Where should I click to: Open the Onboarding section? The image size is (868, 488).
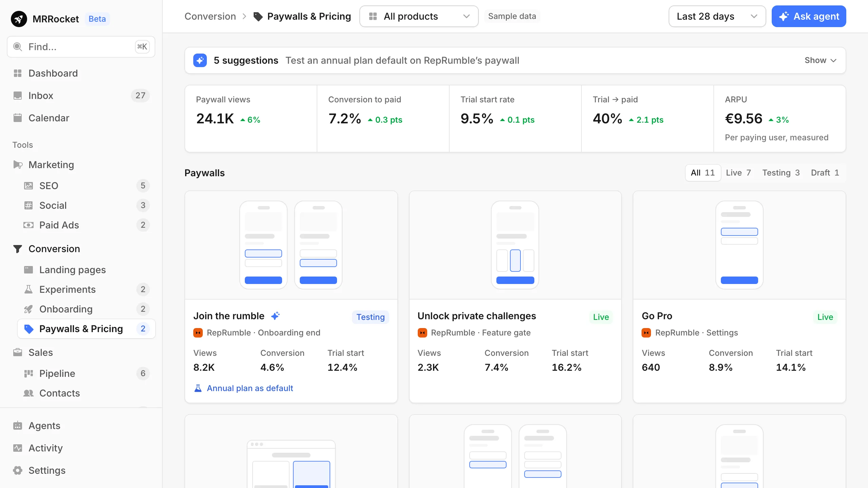tap(86, 309)
